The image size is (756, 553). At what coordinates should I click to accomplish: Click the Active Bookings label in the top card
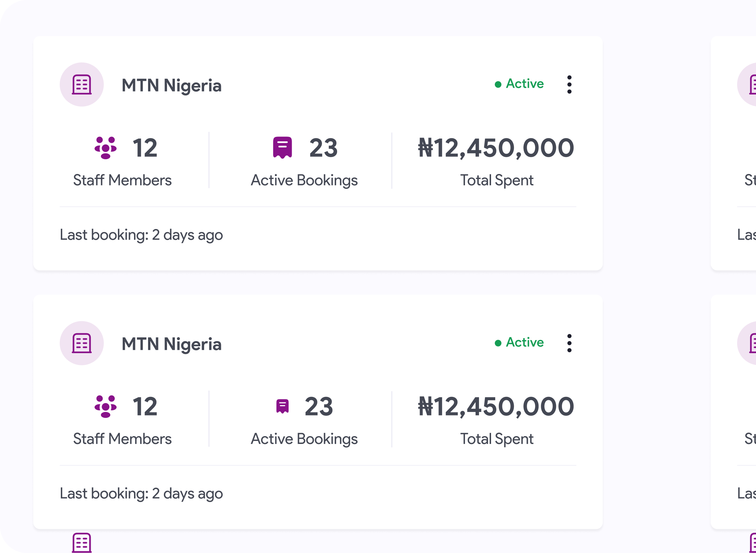[x=304, y=180]
